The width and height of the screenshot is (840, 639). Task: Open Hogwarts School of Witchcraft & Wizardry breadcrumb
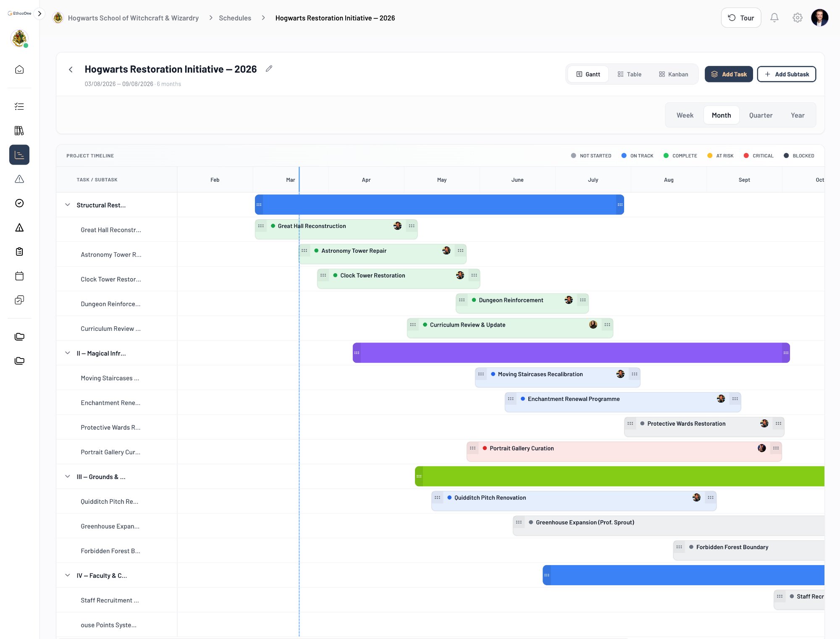point(133,18)
